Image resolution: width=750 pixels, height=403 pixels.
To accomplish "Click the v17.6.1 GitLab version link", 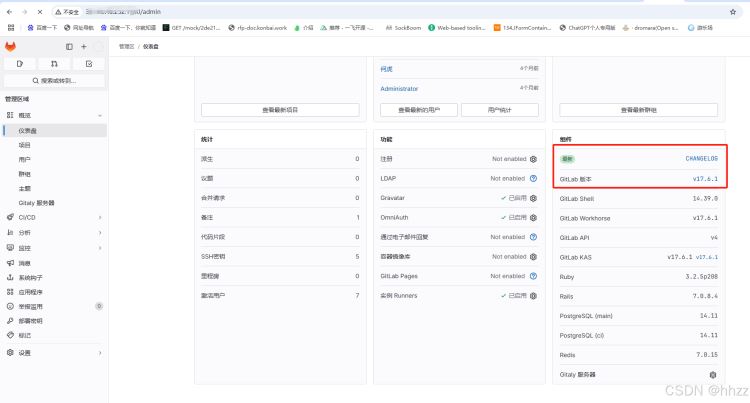I will pos(706,179).
